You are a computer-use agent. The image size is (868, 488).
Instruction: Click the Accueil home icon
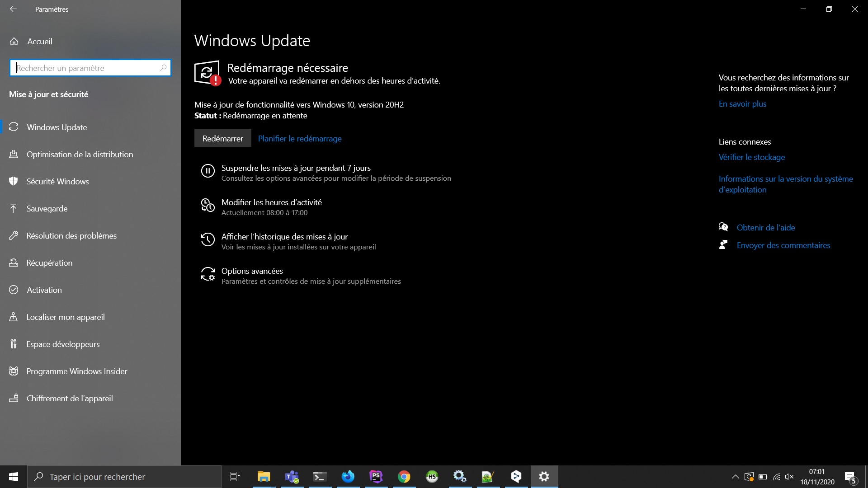point(14,41)
